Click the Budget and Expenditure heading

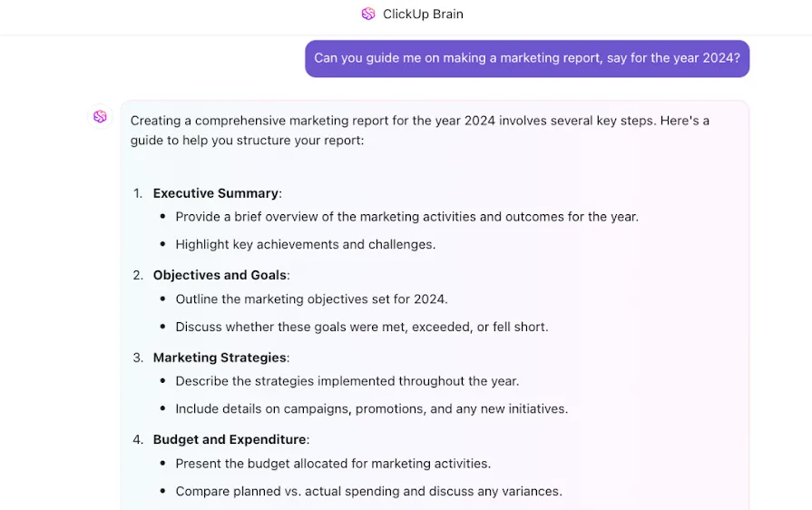230,439
